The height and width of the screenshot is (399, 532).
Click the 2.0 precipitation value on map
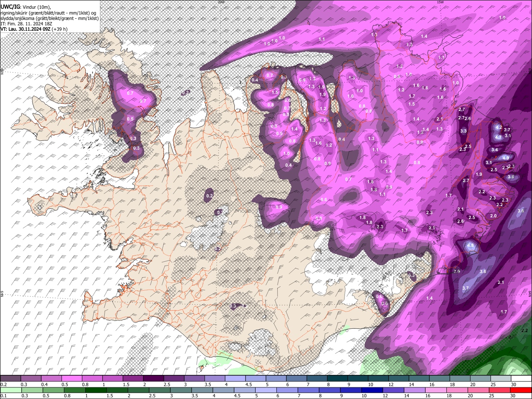(493, 216)
